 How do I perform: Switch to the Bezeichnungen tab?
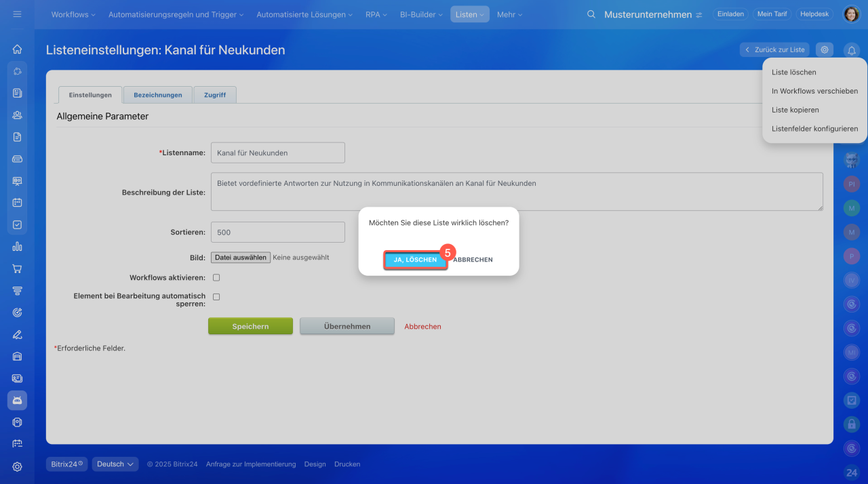157,95
